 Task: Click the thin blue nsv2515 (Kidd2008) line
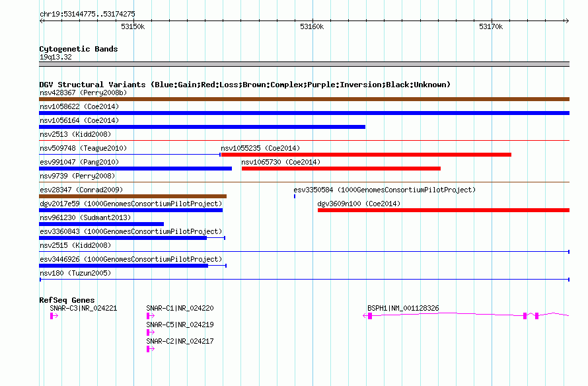tap(304, 252)
